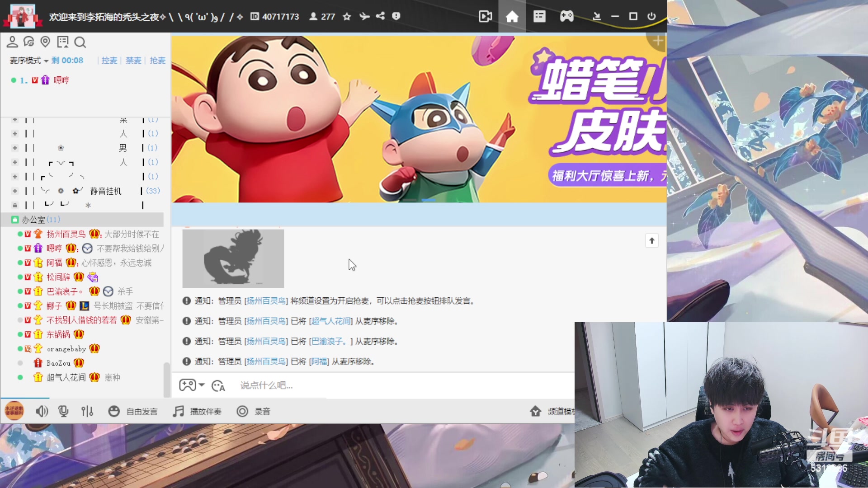Select user 扬州百灵鸟 in the user list
Viewport: 868px width, 488px height.
pos(66,234)
